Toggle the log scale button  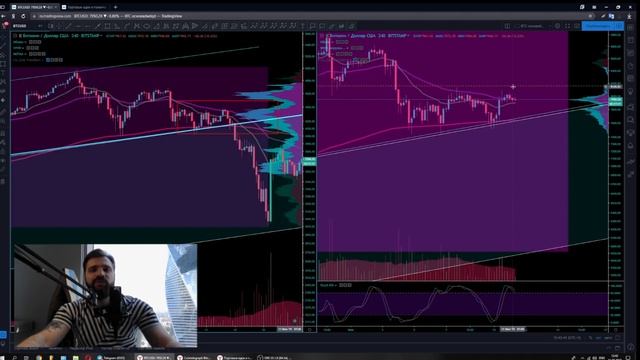(x=600, y=338)
